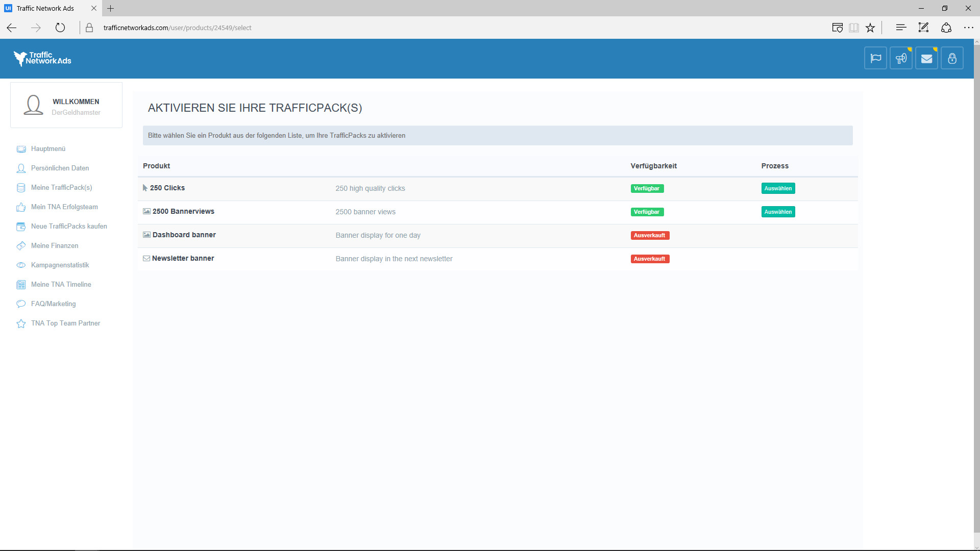Open the megaphone announcements icon
The width and height of the screenshot is (980, 551).
[901, 58]
